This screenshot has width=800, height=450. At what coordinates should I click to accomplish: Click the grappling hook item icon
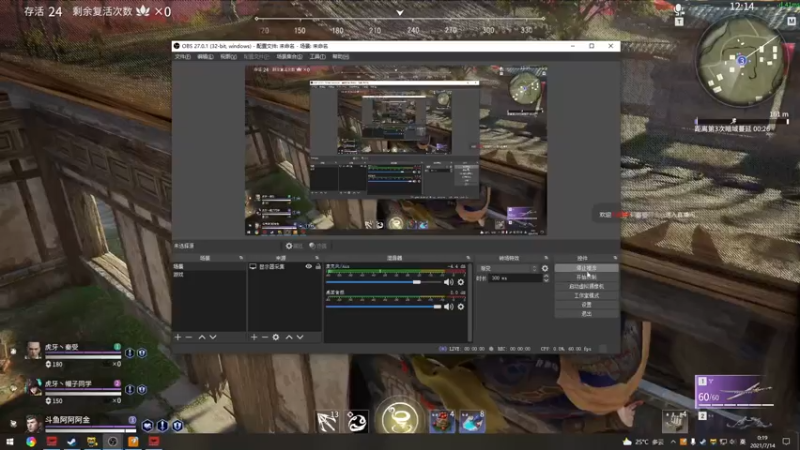click(x=327, y=421)
